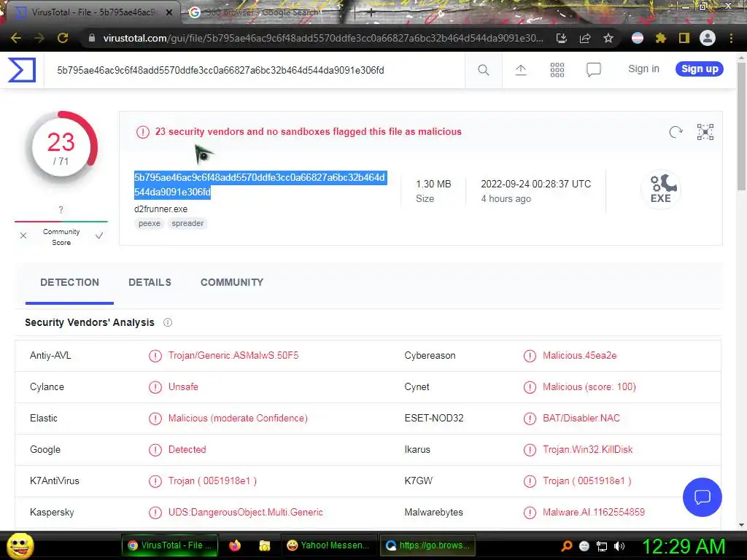Image resolution: width=747 pixels, height=560 pixels.
Task: Click ESET-NOD32's BAT/Disabler.NAC result
Action: click(x=581, y=418)
